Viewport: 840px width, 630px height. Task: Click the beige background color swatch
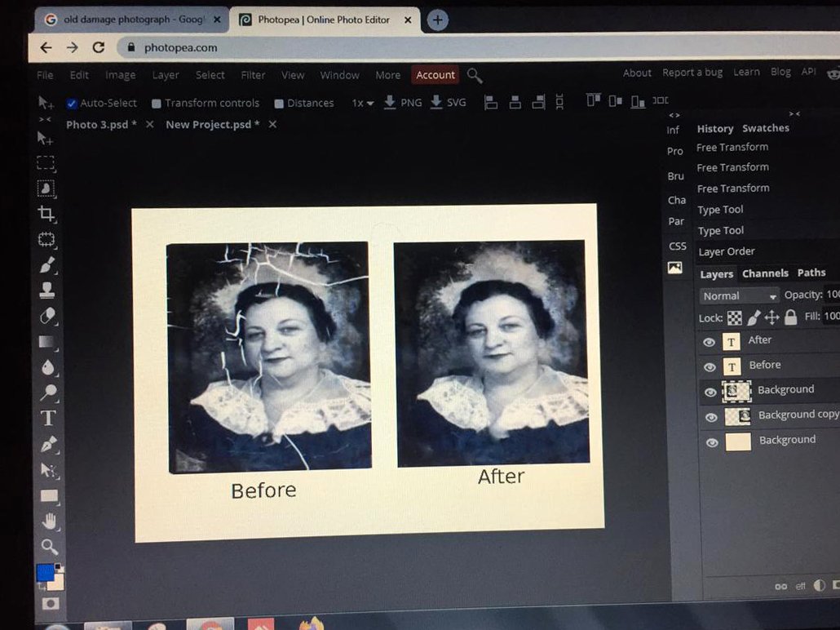coord(57,583)
